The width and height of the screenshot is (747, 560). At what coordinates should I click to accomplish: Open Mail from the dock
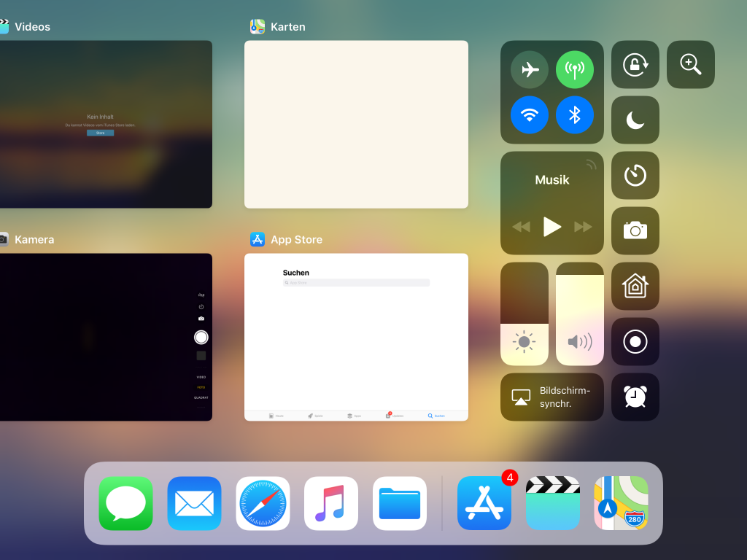tap(193, 503)
